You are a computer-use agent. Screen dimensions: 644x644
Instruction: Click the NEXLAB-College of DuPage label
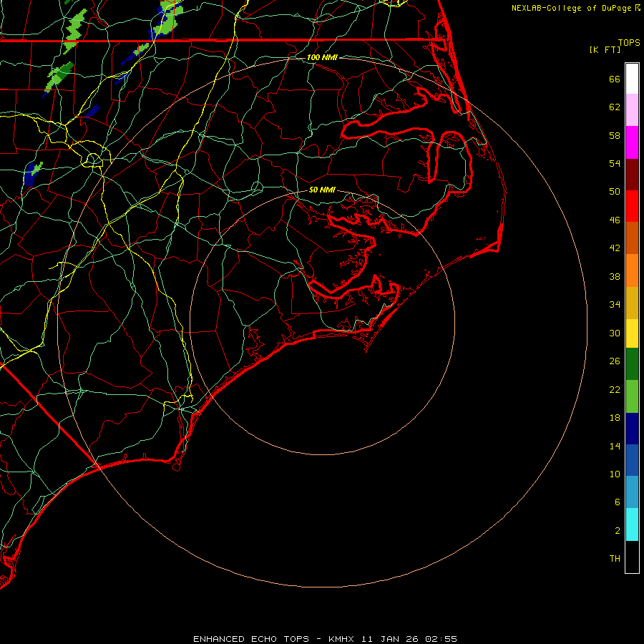(572, 8)
